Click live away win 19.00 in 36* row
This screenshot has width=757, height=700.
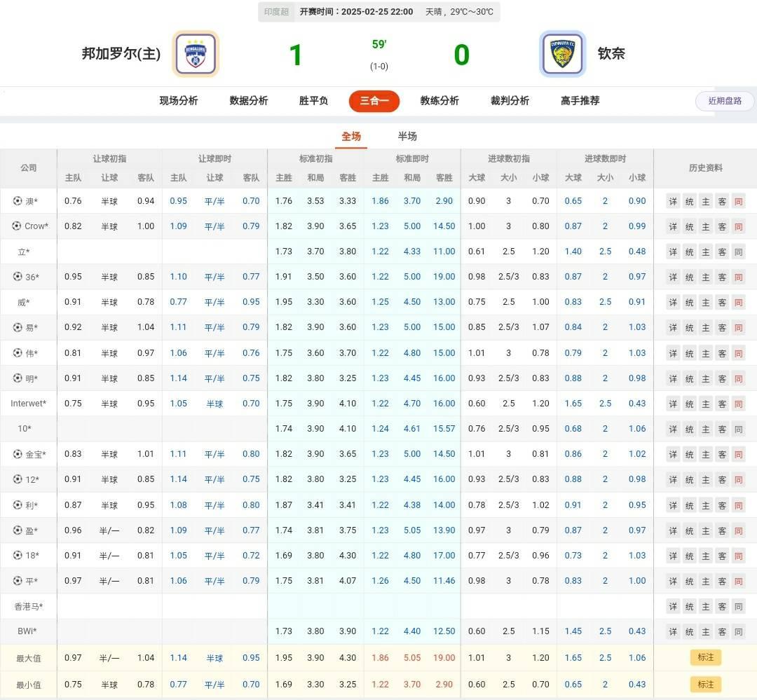(444, 277)
